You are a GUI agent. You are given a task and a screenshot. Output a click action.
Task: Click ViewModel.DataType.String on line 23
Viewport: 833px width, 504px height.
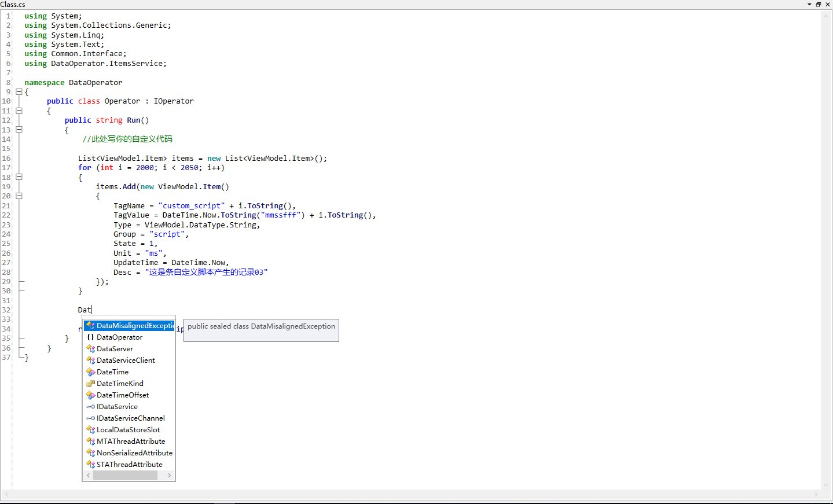pyautogui.click(x=200, y=225)
